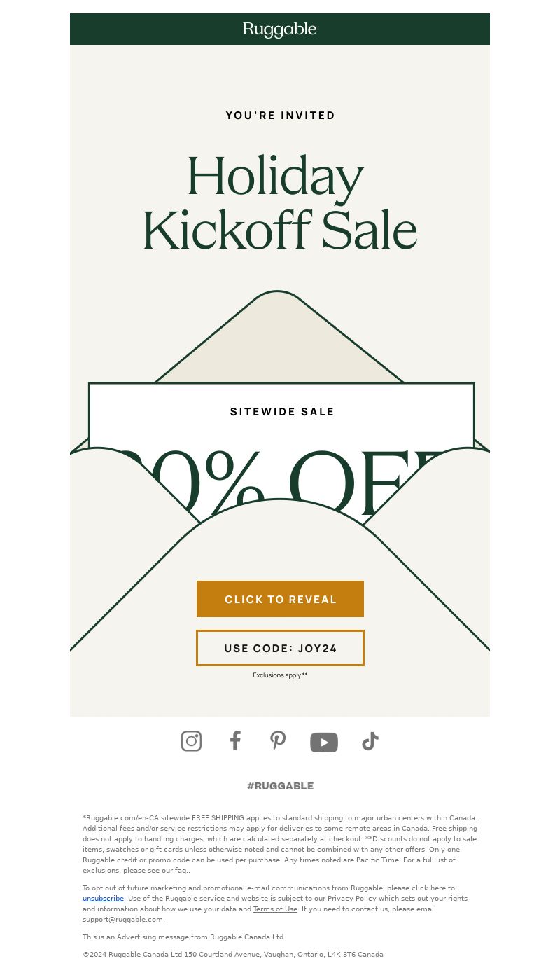Open the YouTube icon link

point(324,743)
